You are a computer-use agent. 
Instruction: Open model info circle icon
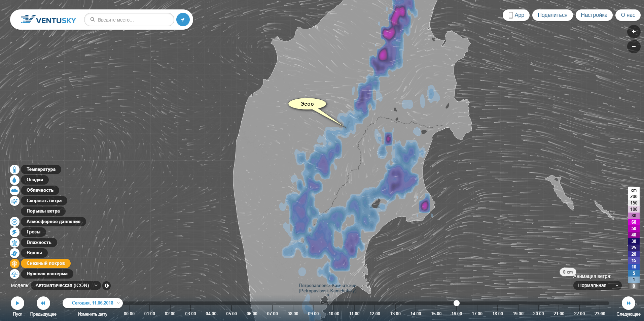[x=107, y=286]
